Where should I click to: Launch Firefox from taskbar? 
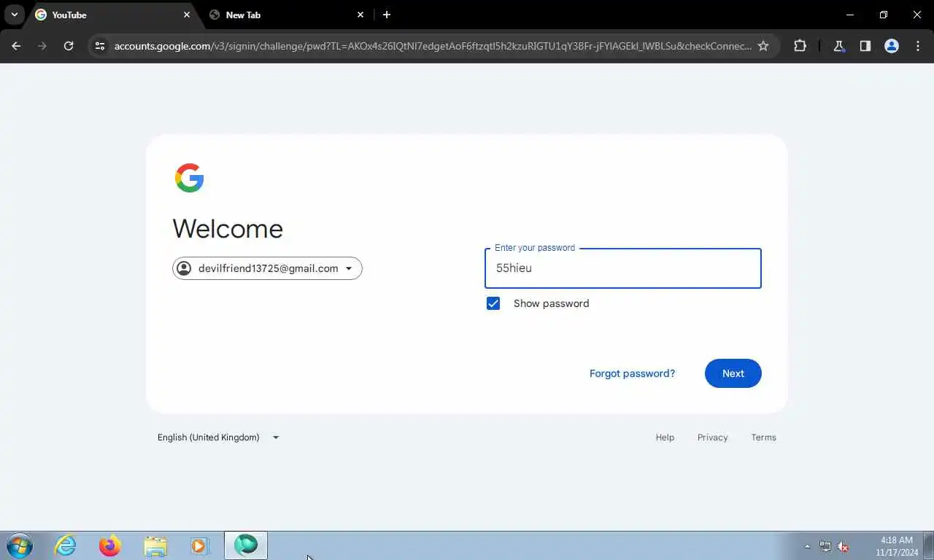click(x=110, y=545)
